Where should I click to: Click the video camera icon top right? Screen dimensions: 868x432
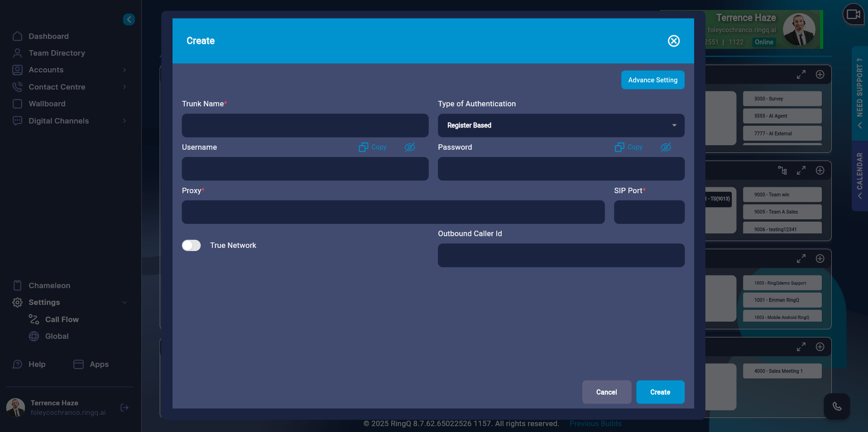(853, 14)
